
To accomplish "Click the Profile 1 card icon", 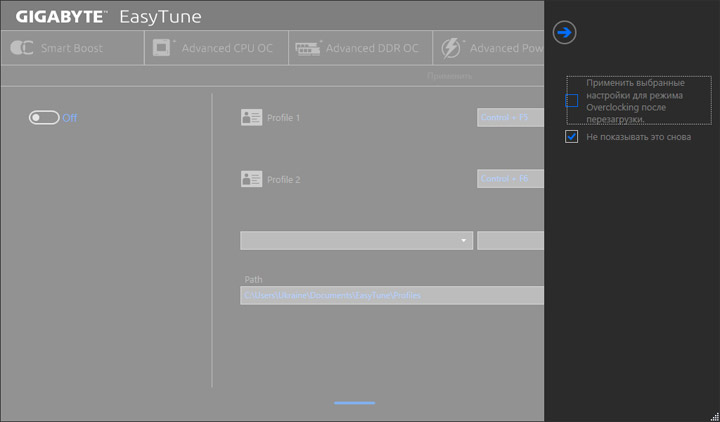I will click(x=252, y=118).
